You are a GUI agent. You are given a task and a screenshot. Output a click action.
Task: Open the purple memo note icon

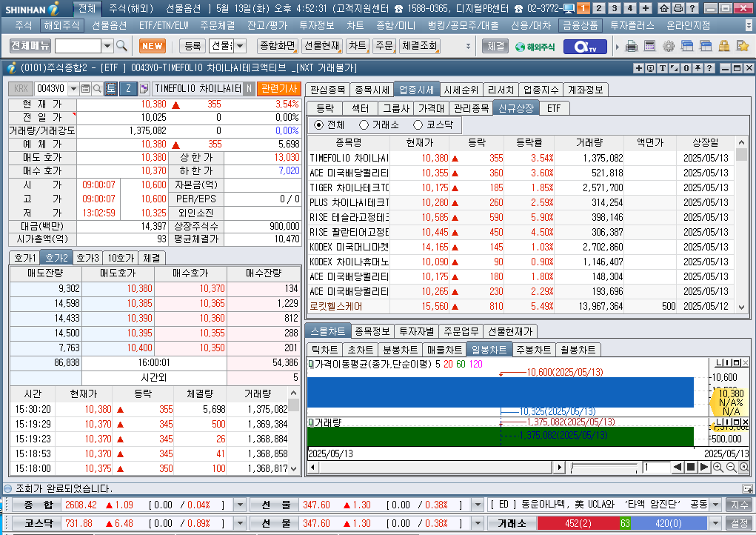click(144, 89)
